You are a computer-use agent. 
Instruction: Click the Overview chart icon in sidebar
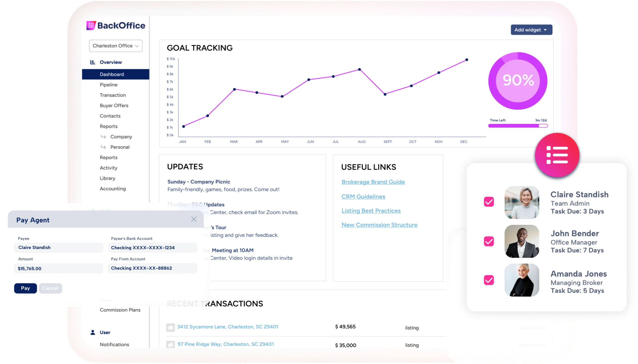click(x=92, y=62)
